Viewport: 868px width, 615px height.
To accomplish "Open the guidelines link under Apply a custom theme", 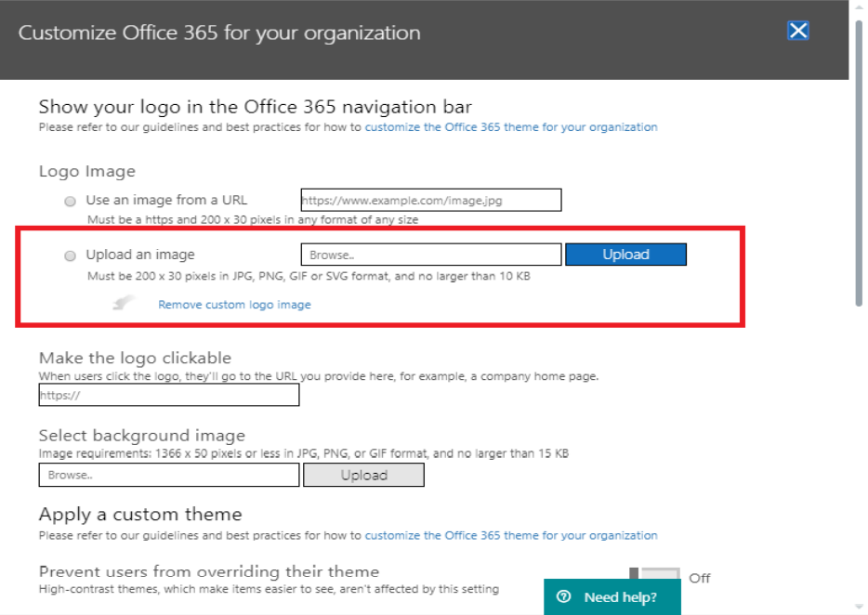I will [511, 535].
